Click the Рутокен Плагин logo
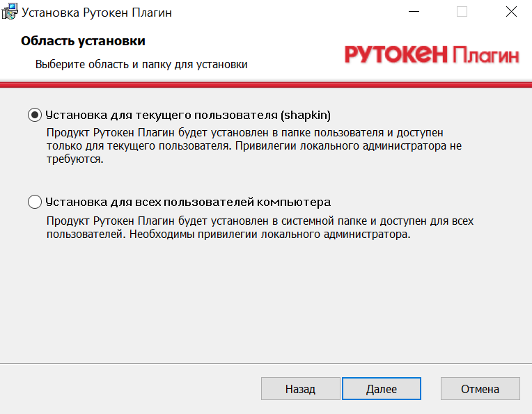This screenshot has height=414, width=532. (432, 54)
